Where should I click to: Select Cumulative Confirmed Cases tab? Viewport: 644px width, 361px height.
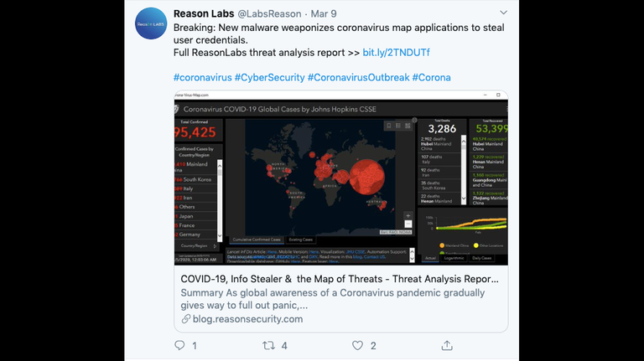point(257,240)
